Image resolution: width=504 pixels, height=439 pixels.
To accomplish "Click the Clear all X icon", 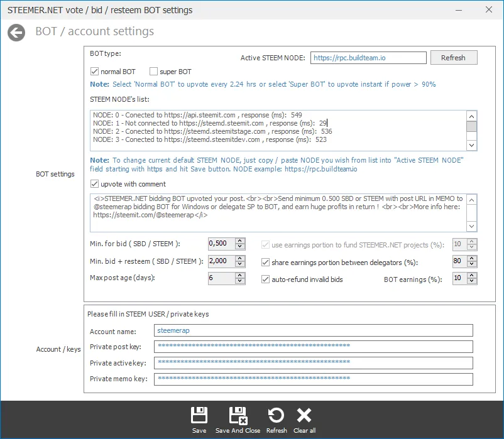I will [x=304, y=415].
